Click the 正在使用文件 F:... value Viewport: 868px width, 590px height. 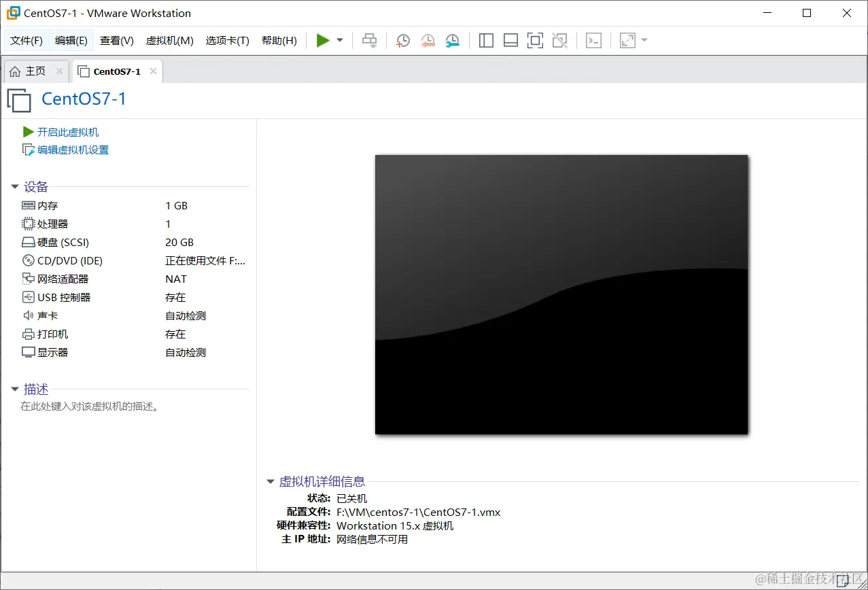tap(205, 260)
